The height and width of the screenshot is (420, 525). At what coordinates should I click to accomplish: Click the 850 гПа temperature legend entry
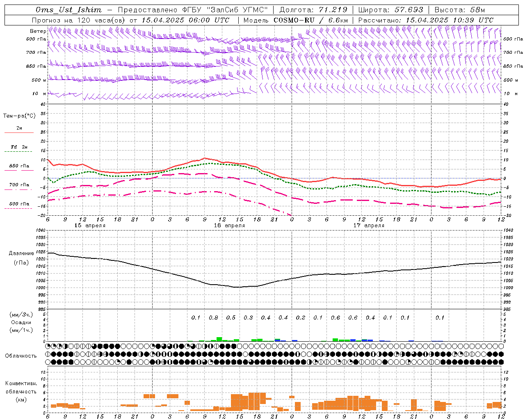(19, 166)
